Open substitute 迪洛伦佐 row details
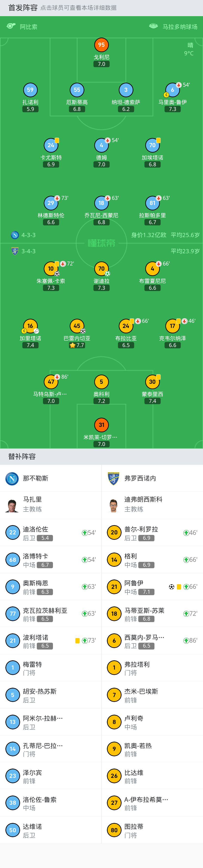Image resolution: width=203 pixels, height=868 pixels. tap(51, 533)
